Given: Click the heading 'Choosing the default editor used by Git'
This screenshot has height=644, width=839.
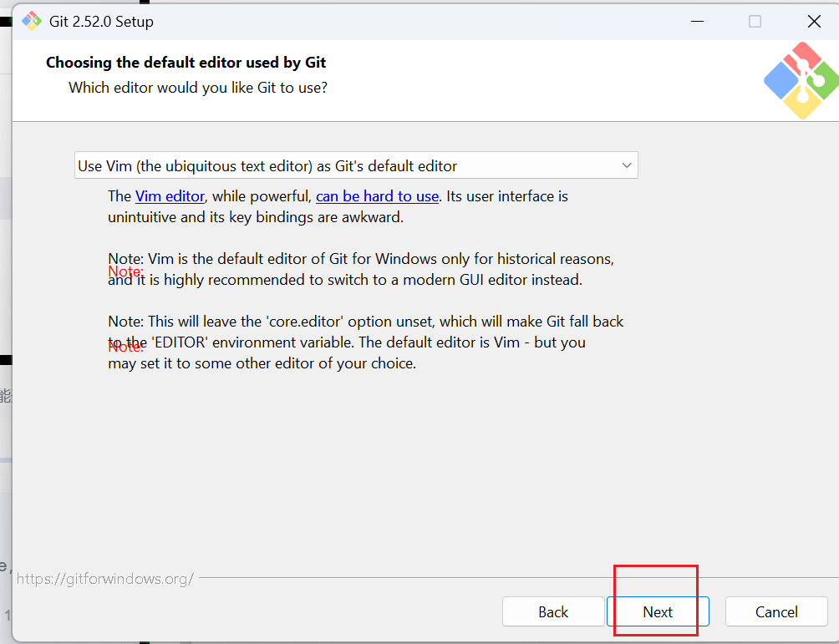Looking at the screenshot, I should (186, 63).
